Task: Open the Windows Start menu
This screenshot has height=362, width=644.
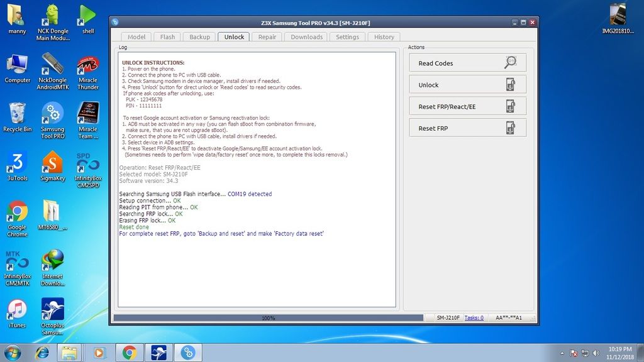Action: coord(13,353)
